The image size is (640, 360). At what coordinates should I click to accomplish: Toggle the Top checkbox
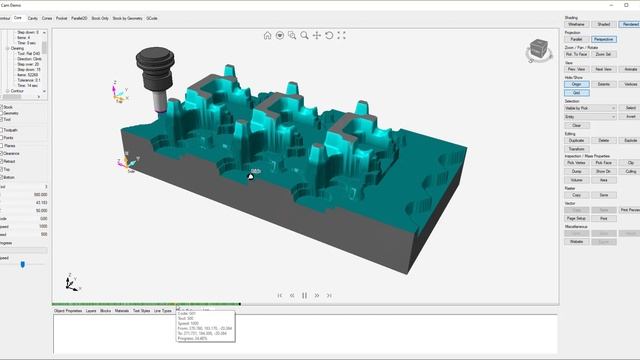[1, 169]
